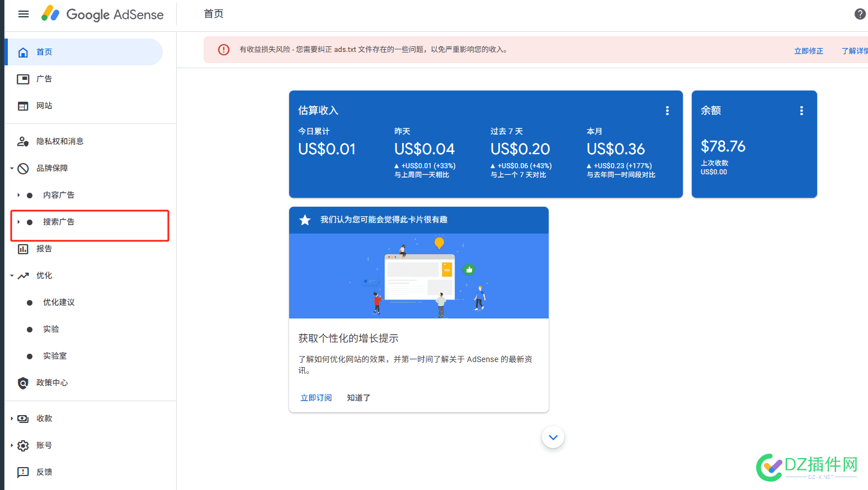Viewport: 868px width, 490px height.
Task: Go to 首页 in the sidebar
Action: pyautogui.click(x=84, y=52)
